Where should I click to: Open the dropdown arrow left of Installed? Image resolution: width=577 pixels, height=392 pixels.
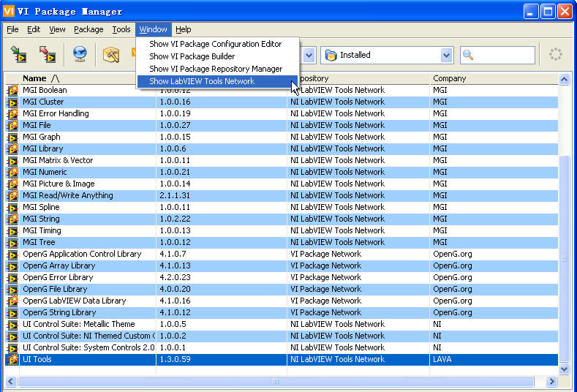click(x=309, y=55)
